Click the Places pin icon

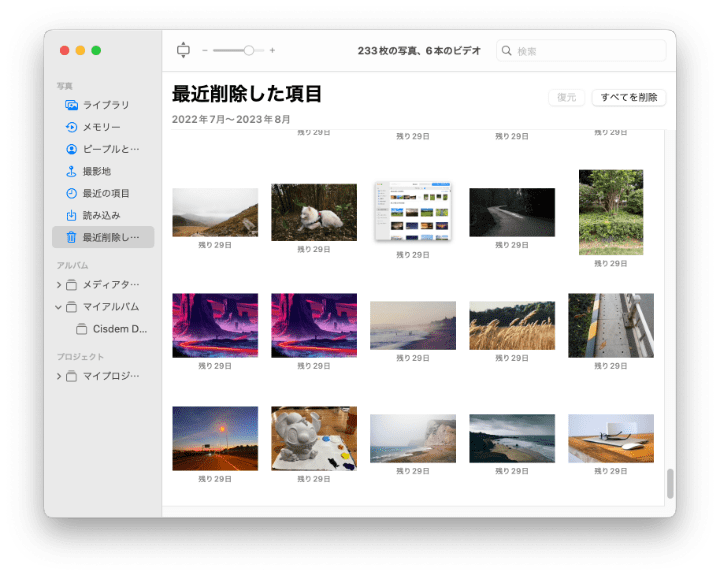tap(71, 171)
